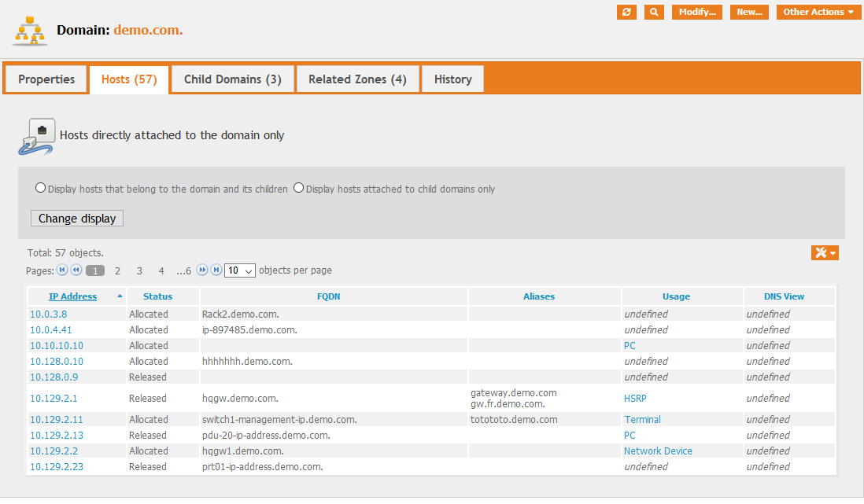Open the Other Actions dropdown
The width and height of the screenshot is (864, 504).
click(x=818, y=12)
